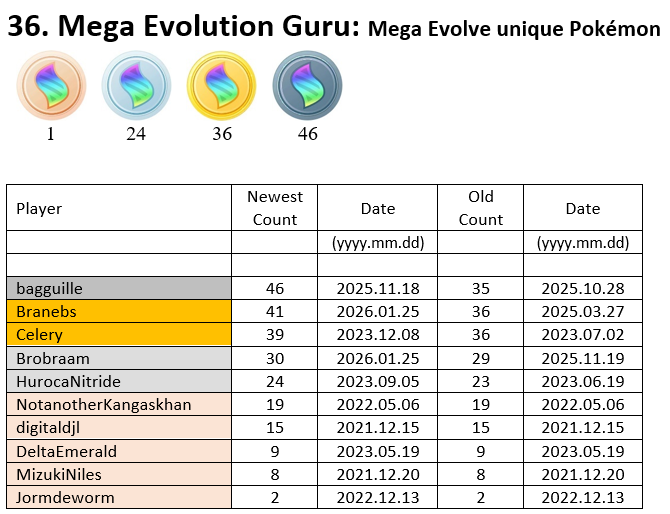Image resolution: width=670 pixels, height=514 pixels.
Task: Click the Newest Count column header
Action: pyautogui.click(x=275, y=208)
